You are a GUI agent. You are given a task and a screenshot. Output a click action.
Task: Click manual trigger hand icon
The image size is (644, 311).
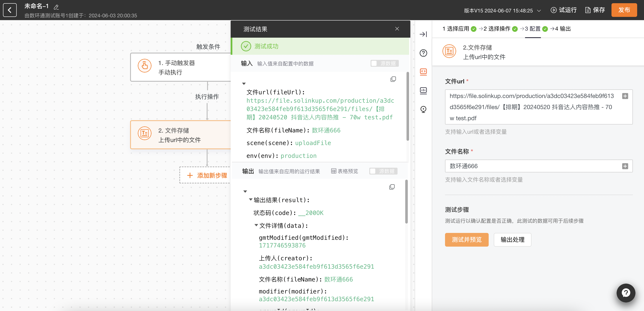pyautogui.click(x=144, y=66)
